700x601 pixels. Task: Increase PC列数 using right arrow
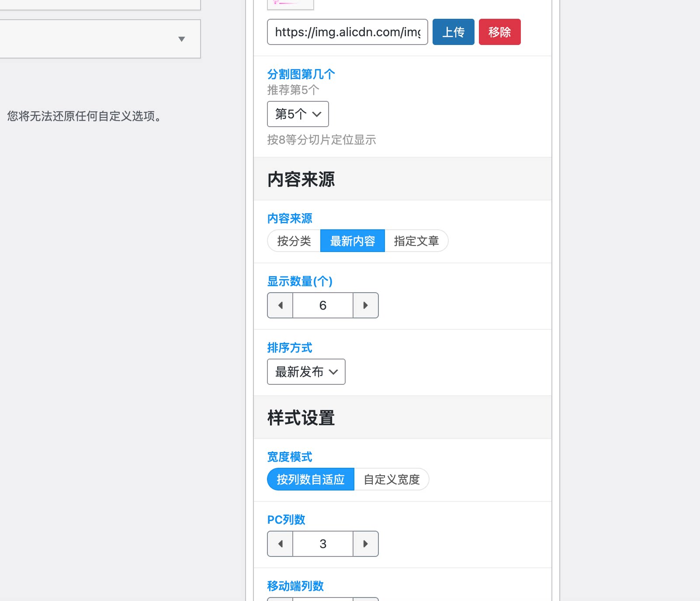tap(366, 544)
